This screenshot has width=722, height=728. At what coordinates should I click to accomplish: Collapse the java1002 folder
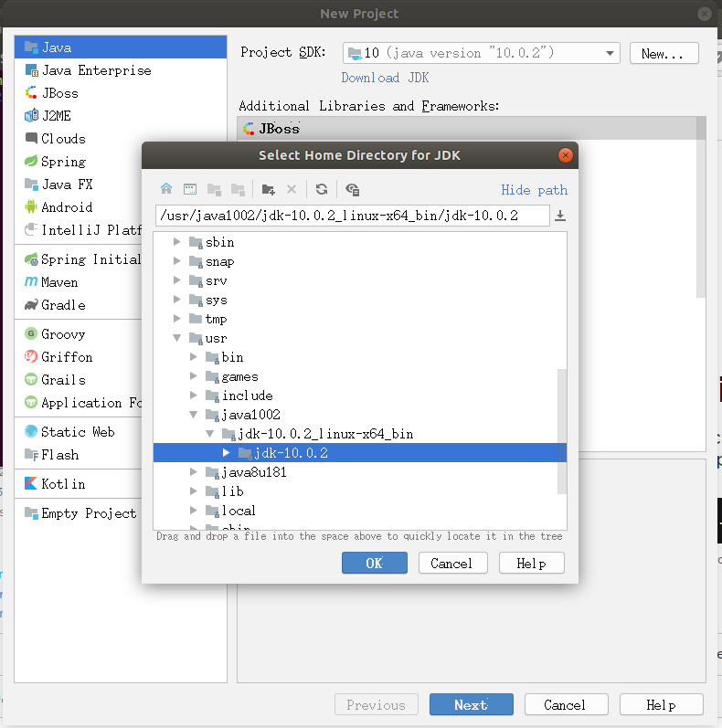pos(193,414)
